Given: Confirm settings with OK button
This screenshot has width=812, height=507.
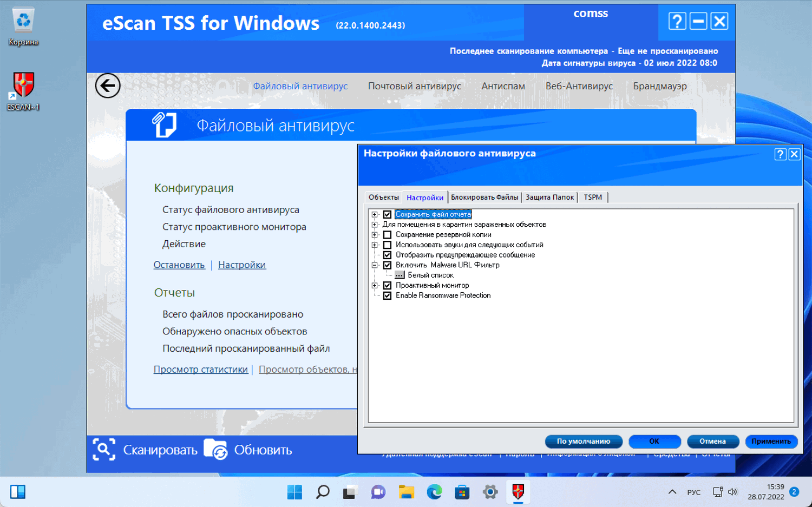Looking at the screenshot, I should pos(654,442).
